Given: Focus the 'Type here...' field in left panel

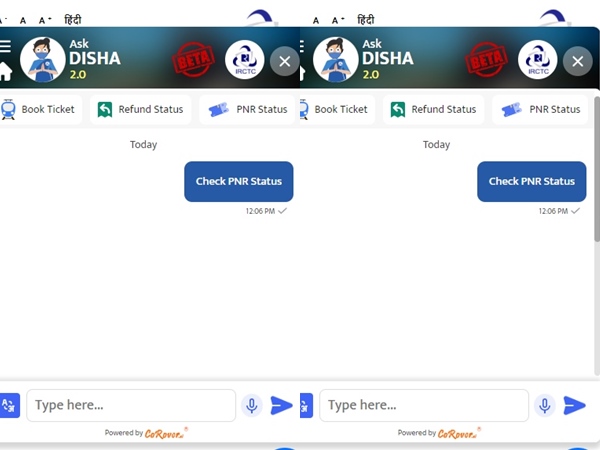Looking at the screenshot, I should 130,405.
